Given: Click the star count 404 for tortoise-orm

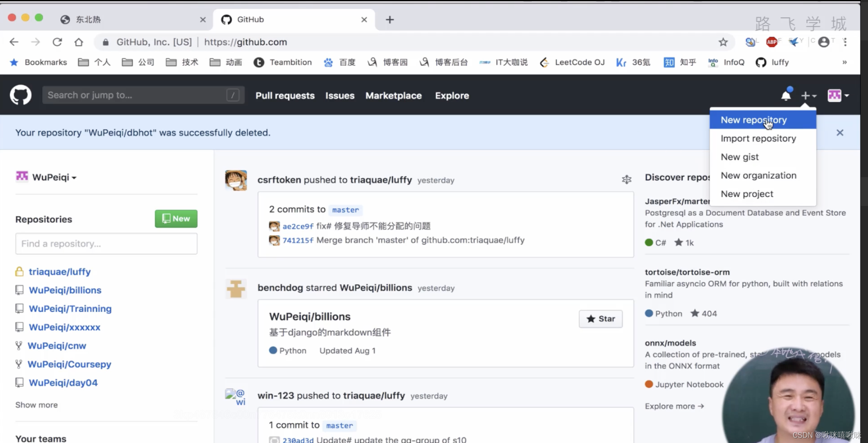Looking at the screenshot, I should 704,313.
